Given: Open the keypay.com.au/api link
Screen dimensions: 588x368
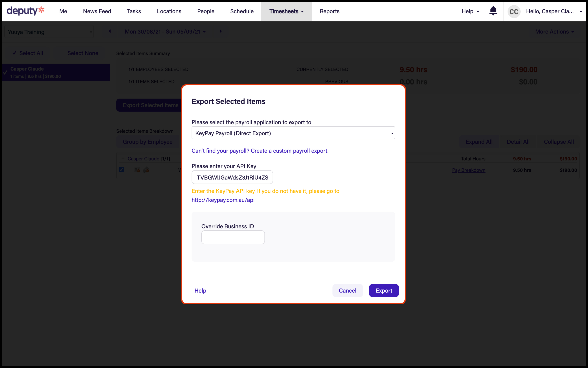Looking at the screenshot, I should coord(223,200).
